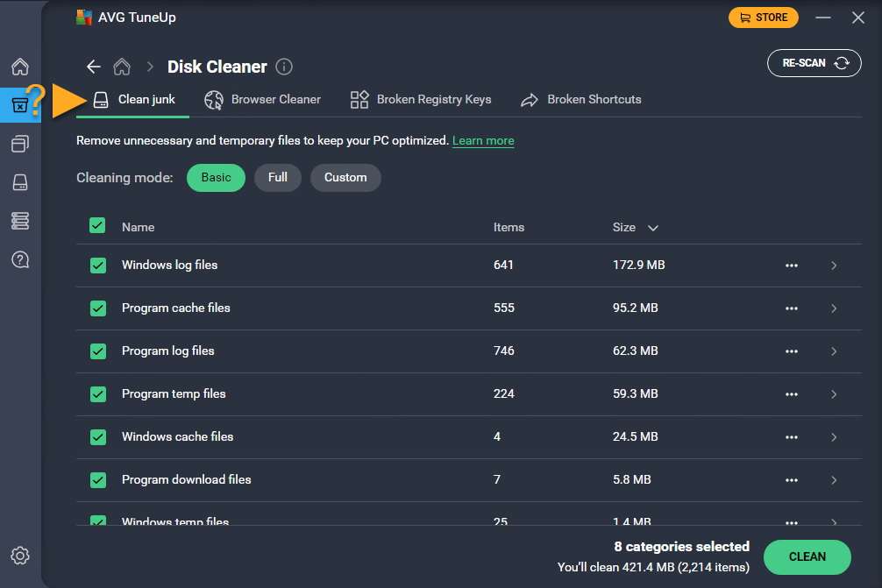
Task: Open more options for Windows log files
Action: coord(792,266)
